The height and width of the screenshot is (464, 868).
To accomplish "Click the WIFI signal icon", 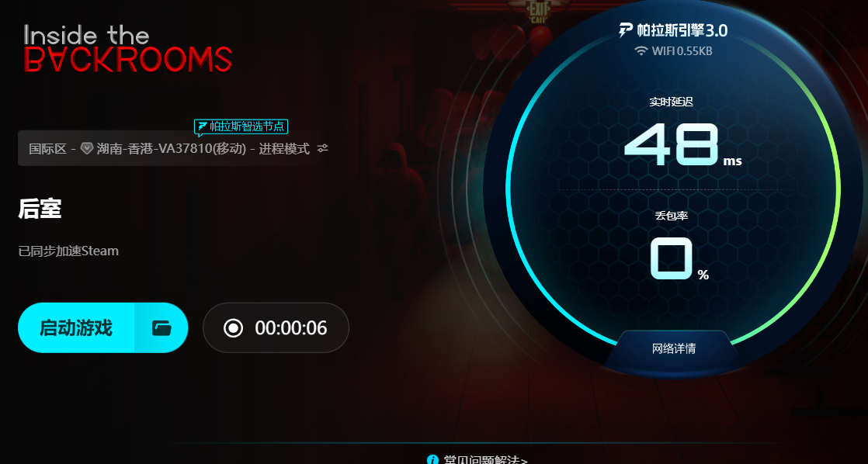I will pyautogui.click(x=641, y=51).
